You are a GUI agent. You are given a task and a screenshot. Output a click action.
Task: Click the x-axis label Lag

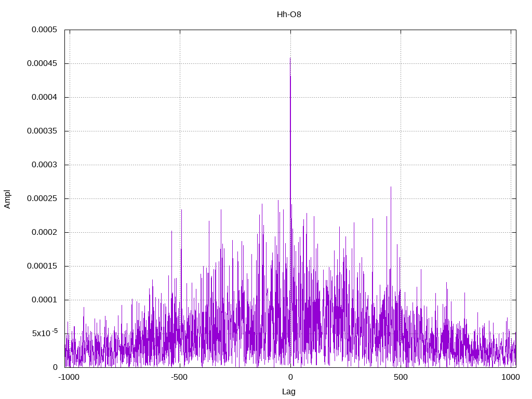pos(289,392)
